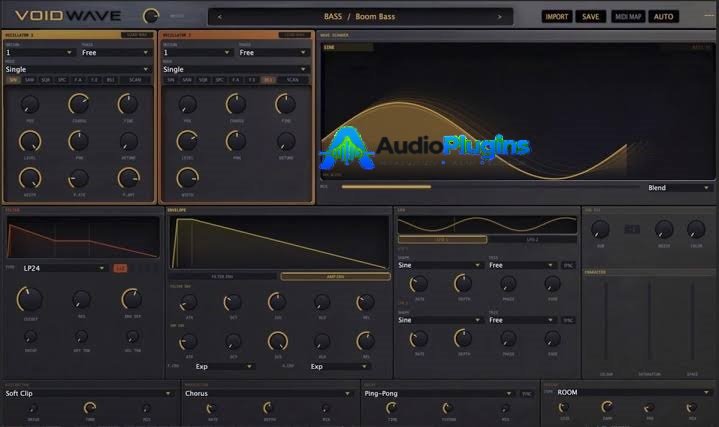Toggle SIN waveform in Oscillator 1
Viewport: 719px width, 427px height.
13,80
